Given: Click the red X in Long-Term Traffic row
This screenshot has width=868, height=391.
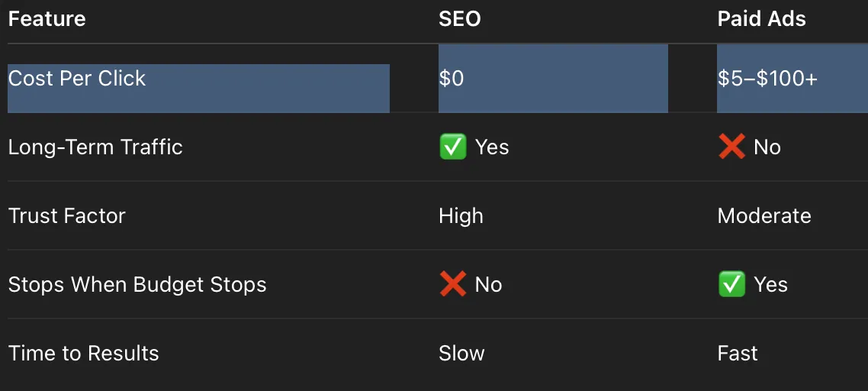Looking at the screenshot, I should pos(731,147).
